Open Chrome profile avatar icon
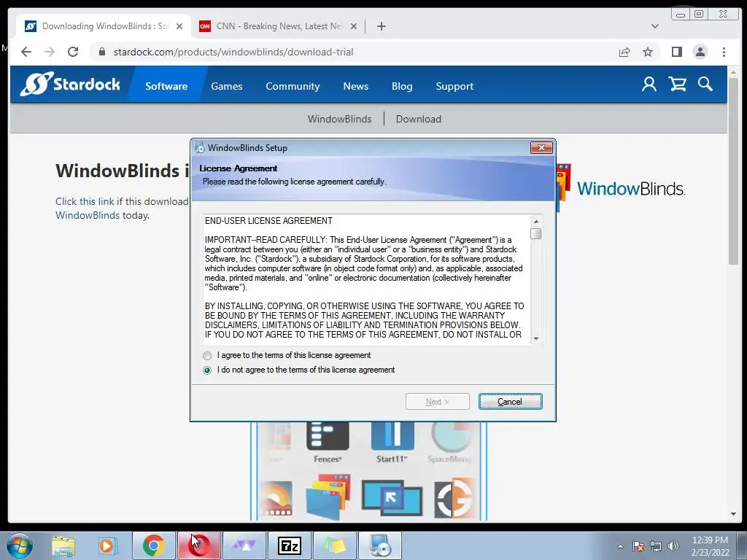The width and height of the screenshot is (747, 560). coord(700,52)
